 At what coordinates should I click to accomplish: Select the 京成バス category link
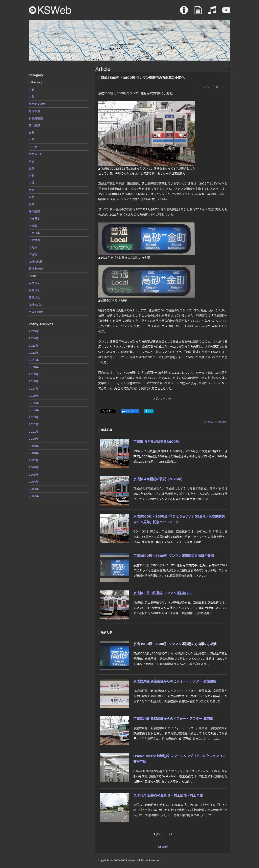[34, 290]
